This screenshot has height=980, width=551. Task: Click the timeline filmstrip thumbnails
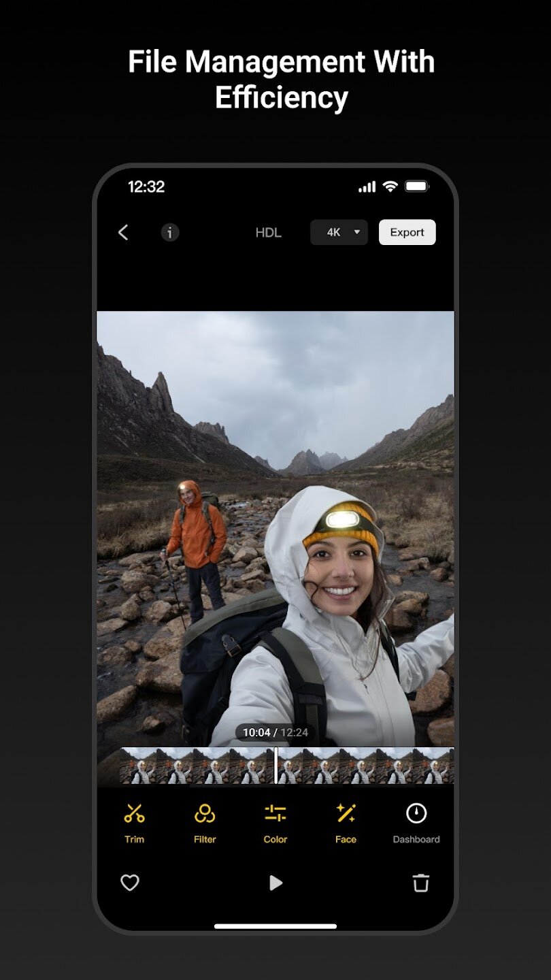[287, 766]
